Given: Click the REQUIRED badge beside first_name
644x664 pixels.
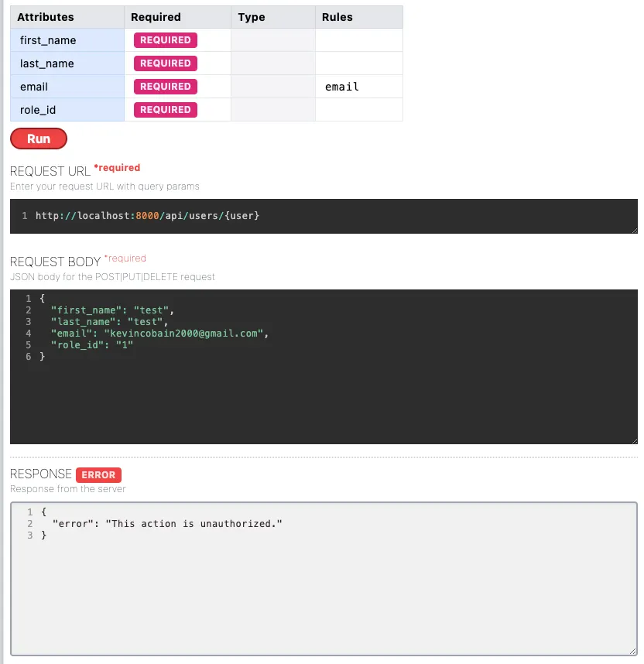Looking at the screenshot, I should point(165,39).
